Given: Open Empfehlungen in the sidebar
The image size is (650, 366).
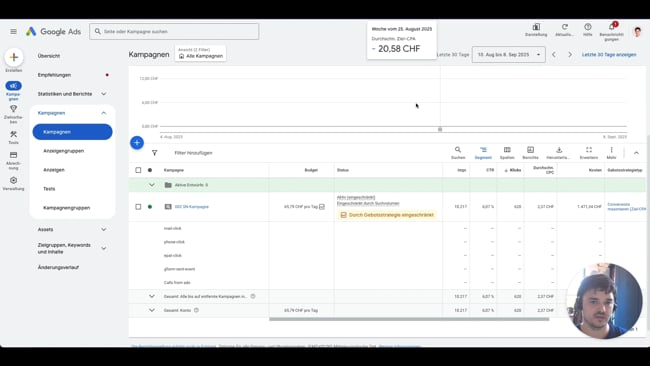Looking at the screenshot, I should click(x=54, y=75).
